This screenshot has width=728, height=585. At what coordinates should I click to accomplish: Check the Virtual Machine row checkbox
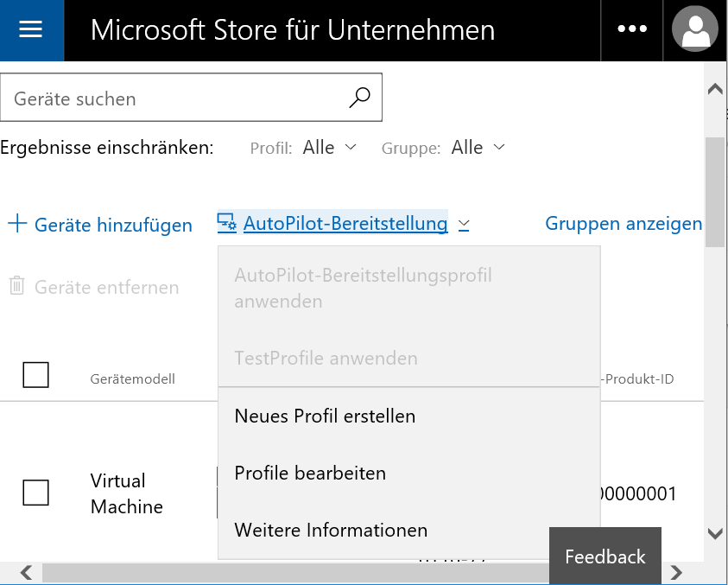coord(35,493)
